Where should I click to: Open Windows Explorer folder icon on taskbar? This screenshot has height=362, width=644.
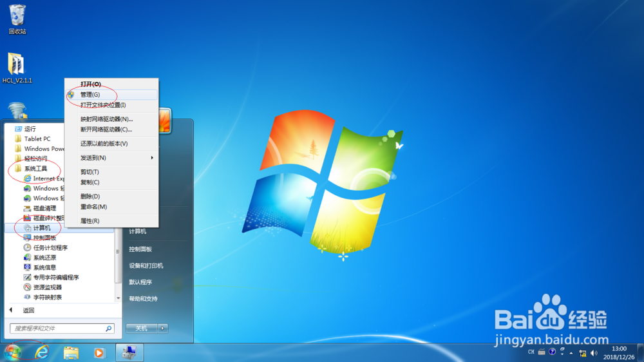click(71, 352)
